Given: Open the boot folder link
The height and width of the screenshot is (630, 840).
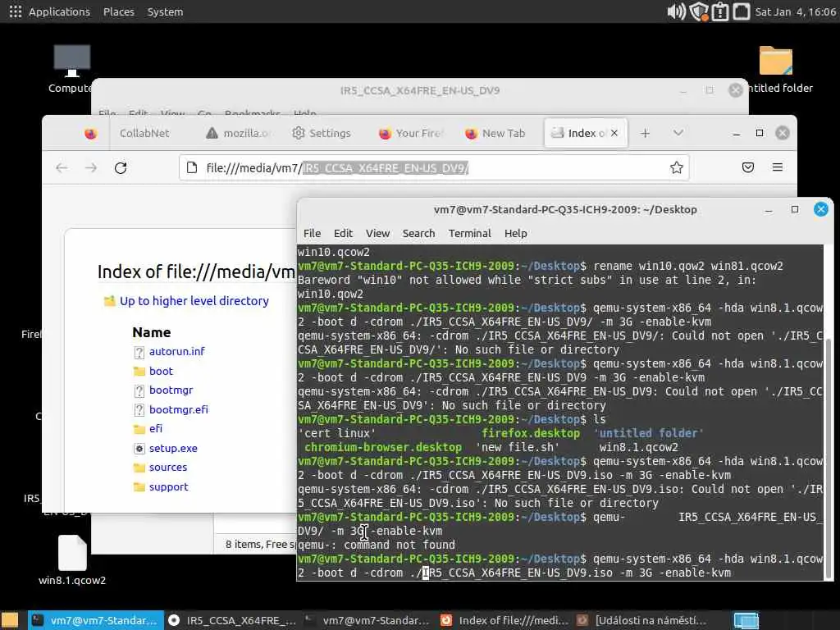Looking at the screenshot, I should click(161, 371).
